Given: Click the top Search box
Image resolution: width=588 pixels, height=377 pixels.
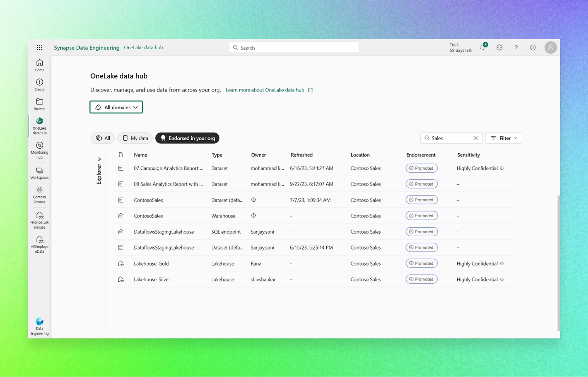Looking at the screenshot, I should (294, 48).
